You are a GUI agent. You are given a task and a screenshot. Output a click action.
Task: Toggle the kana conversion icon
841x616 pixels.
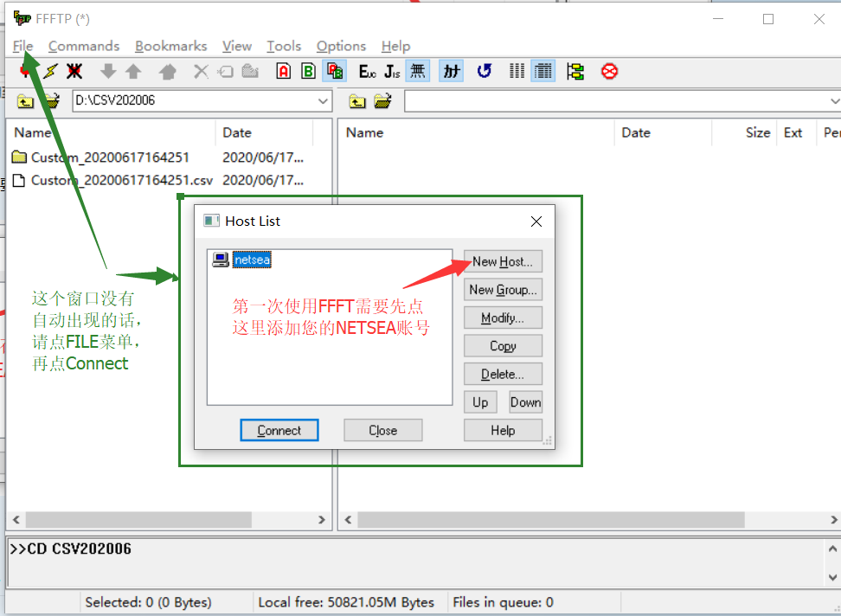coord(452,71)
